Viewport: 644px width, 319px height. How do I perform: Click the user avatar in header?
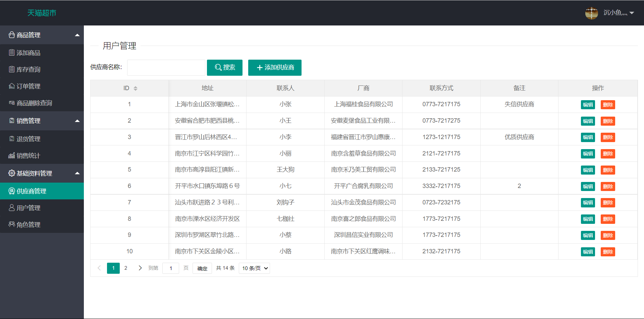pos(591,13)
